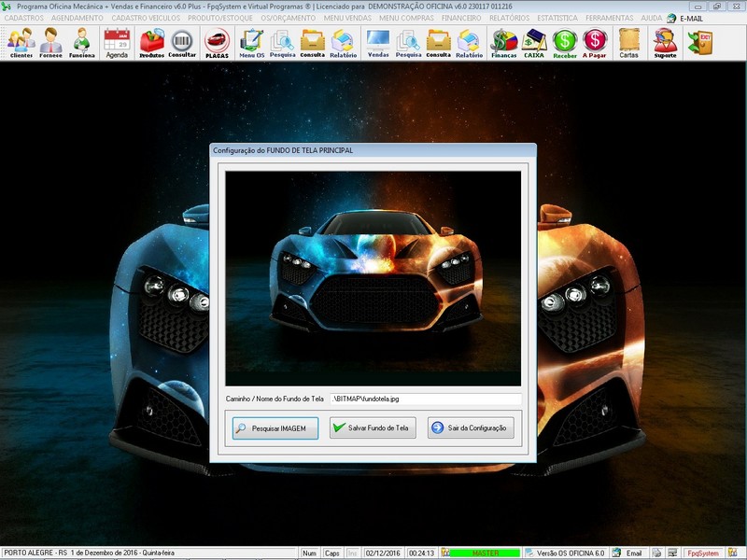Click the Exit door icon
747x560 pixels.
[699, 42]
